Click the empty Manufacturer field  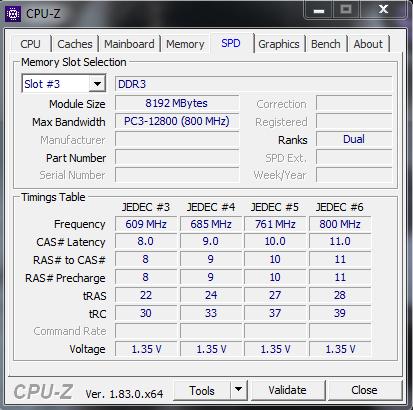pyautogui.click(x=177, y=139)
